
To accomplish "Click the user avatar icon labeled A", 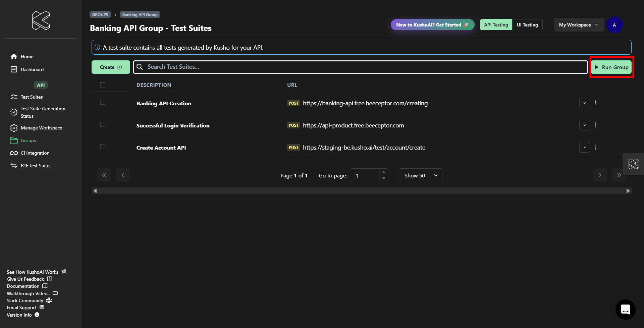I will [x=614, y=25].
